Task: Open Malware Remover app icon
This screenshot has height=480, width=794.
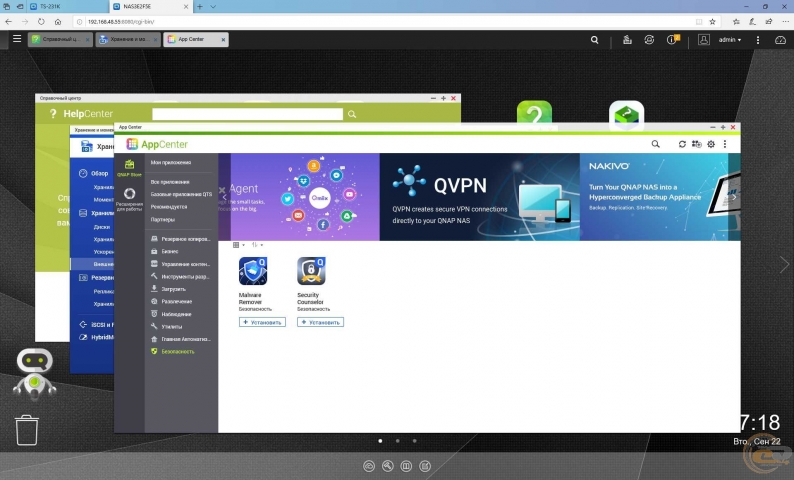Action: [x=253, y=271]
